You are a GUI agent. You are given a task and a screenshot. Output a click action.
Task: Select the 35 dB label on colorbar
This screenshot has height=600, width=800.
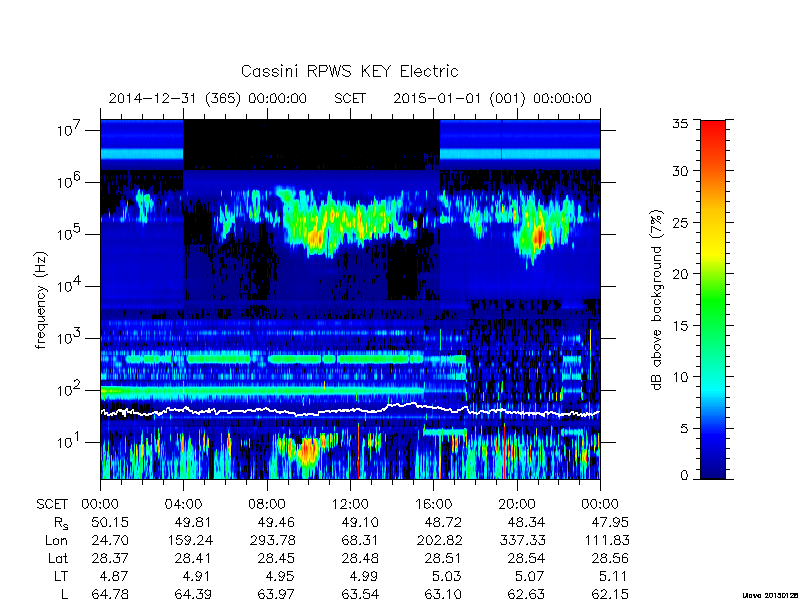point(680,124)
